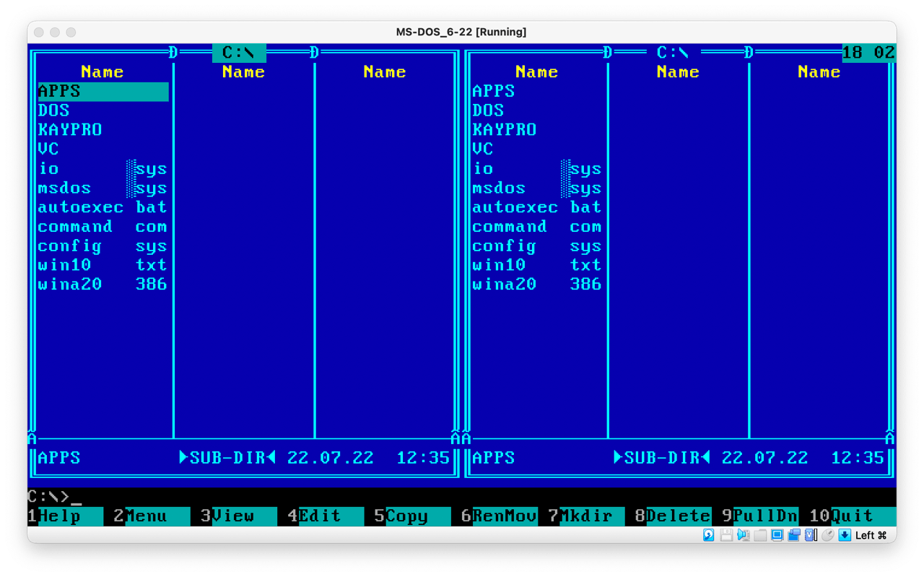
Task: Open Help with the 1Help key label
Action: click(x=66, y=516)
